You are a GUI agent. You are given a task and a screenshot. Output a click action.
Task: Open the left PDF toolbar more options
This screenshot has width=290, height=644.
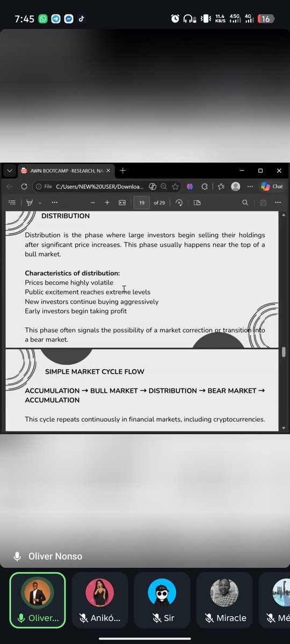point(54,202)
